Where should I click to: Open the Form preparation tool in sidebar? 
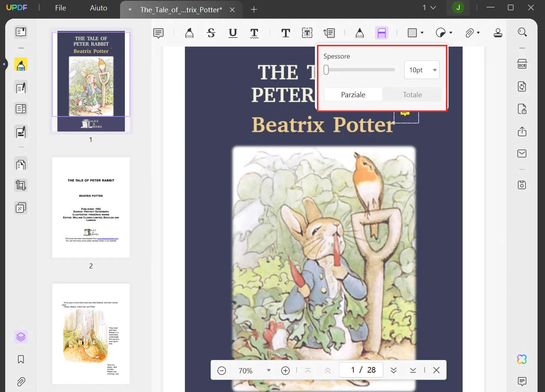click(x=21, y=109)
